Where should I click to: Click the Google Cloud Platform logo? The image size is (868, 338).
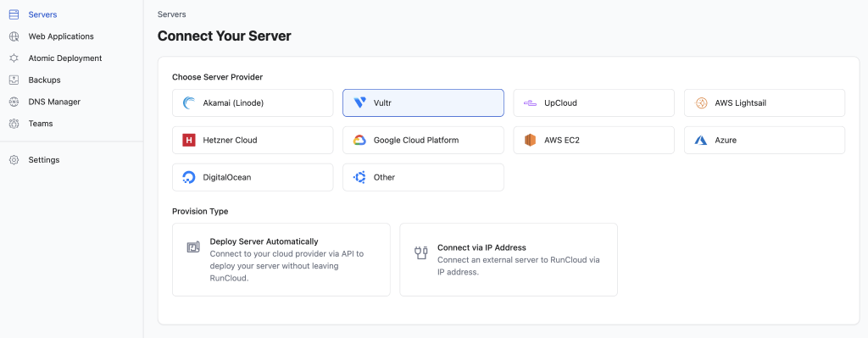click(x=359, y=140)
